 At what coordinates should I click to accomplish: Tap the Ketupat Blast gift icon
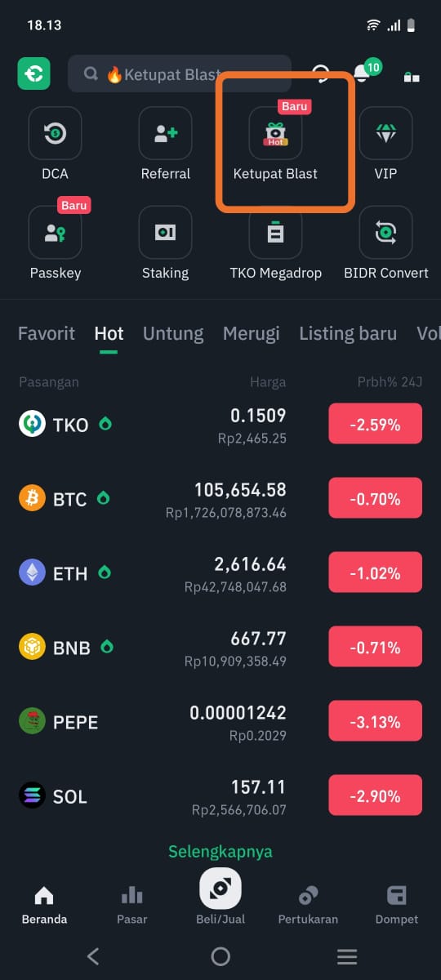[x=275, y=133]
